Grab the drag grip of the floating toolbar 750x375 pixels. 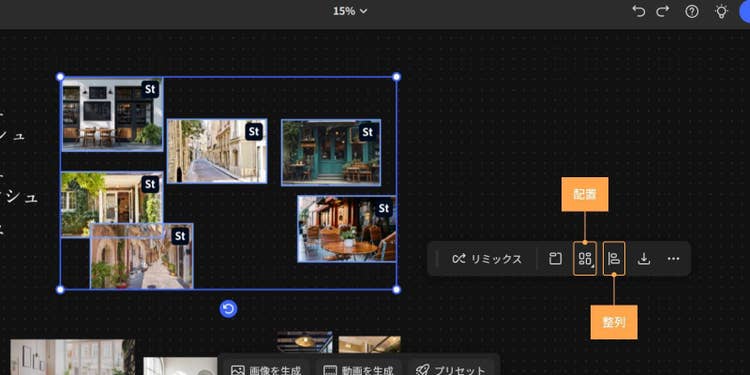point(437,259)
